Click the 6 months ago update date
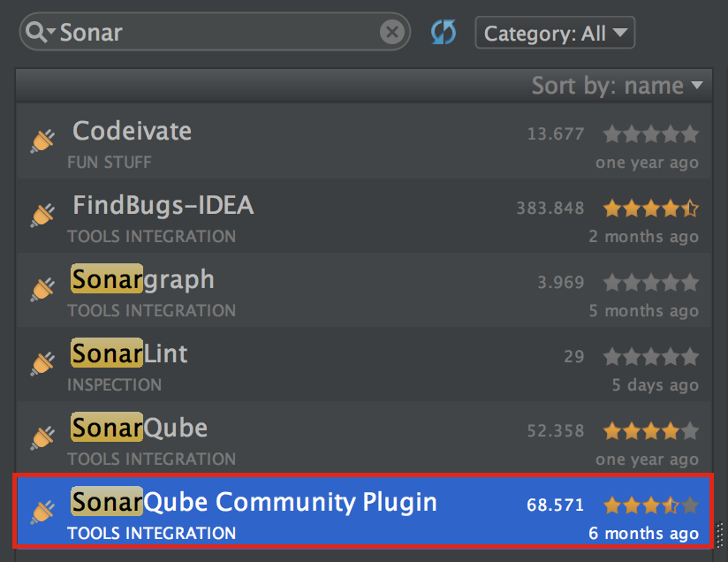The width and height of the screenshot is (728, 562). click(643, 534)
